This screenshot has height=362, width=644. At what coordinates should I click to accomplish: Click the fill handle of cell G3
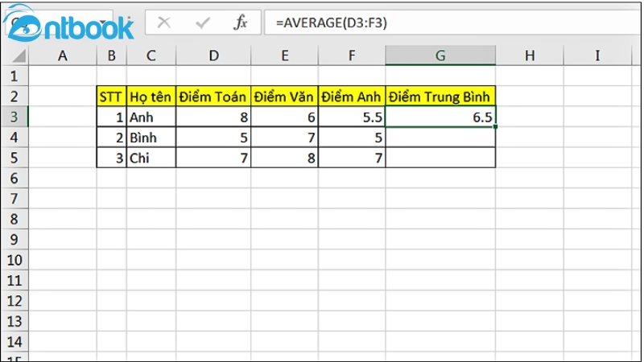495,127
